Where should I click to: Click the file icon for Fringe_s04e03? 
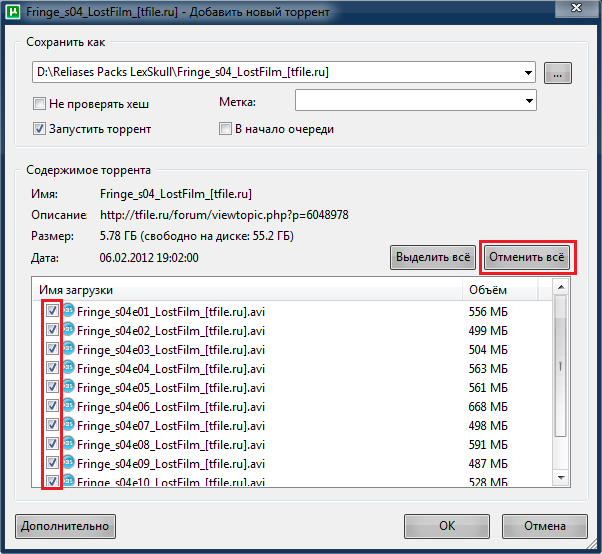(69, 350)
